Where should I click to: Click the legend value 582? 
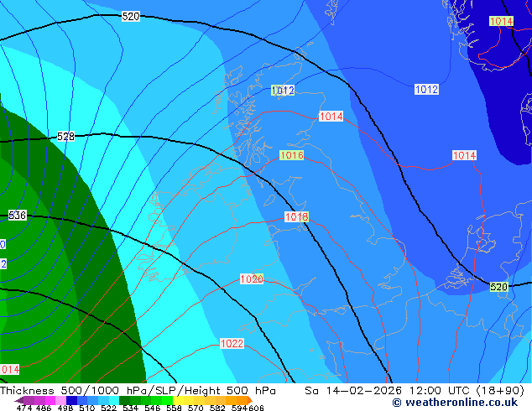[x=217, y=408]
